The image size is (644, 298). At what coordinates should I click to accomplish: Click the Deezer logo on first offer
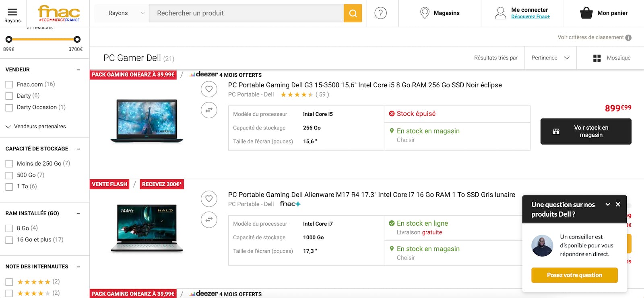click(204, 74)
